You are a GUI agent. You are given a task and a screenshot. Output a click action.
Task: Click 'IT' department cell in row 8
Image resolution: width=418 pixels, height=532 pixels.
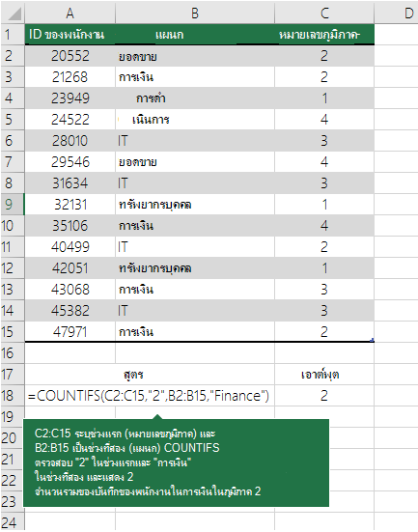tap(195, 183)
